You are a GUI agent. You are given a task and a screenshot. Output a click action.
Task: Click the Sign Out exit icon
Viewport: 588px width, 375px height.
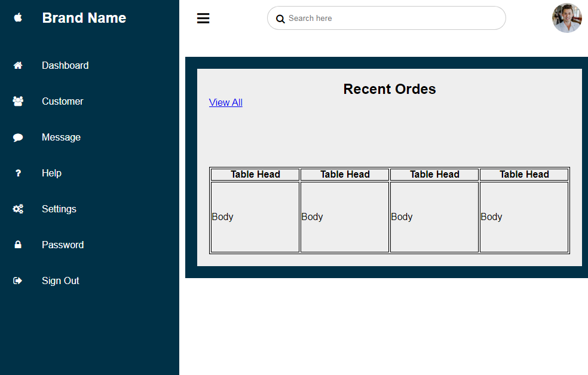(x=18, y=281)
